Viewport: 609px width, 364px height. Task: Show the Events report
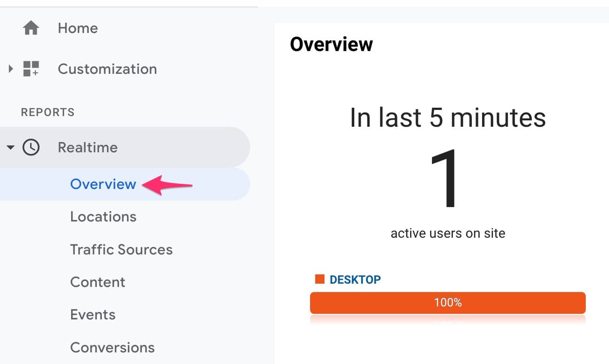click(93, 315)
